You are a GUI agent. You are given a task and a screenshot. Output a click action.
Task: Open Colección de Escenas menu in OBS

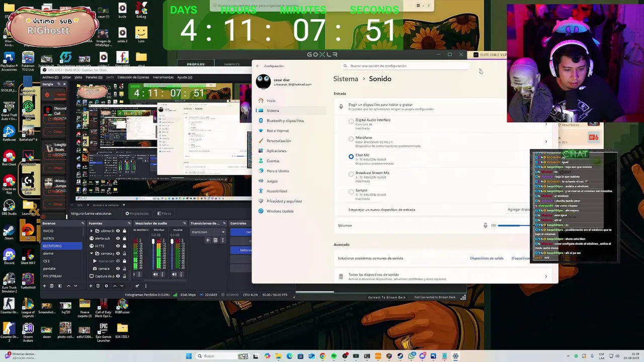point(133,77)
